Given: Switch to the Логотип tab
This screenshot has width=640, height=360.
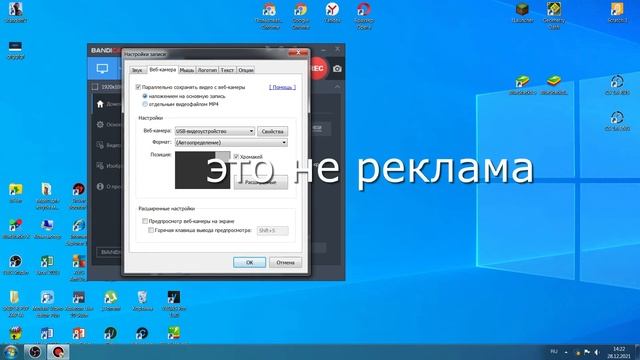Looking at the screenshot, I should 207,70.
